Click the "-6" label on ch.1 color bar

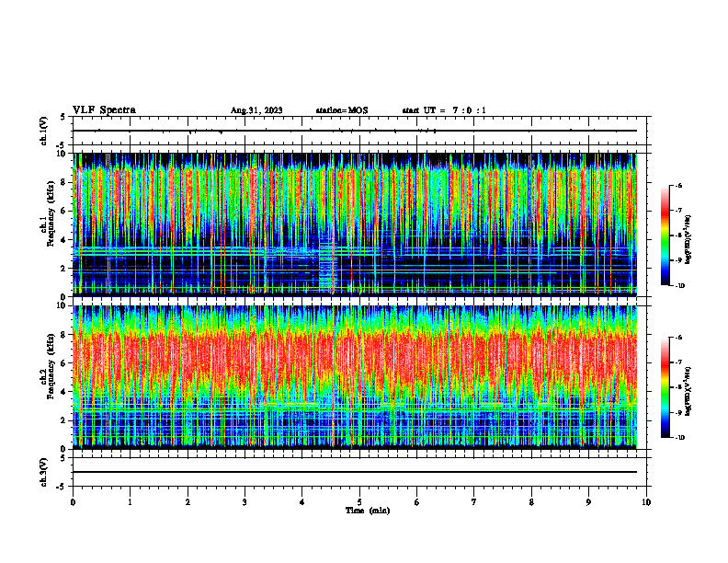(x=679, y=186)
